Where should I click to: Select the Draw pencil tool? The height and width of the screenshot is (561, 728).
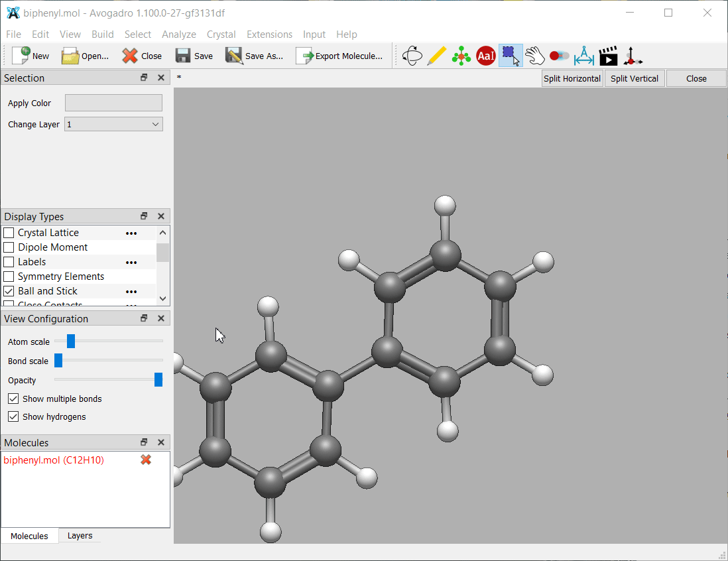pyautogui.click(x=436, y=56)
